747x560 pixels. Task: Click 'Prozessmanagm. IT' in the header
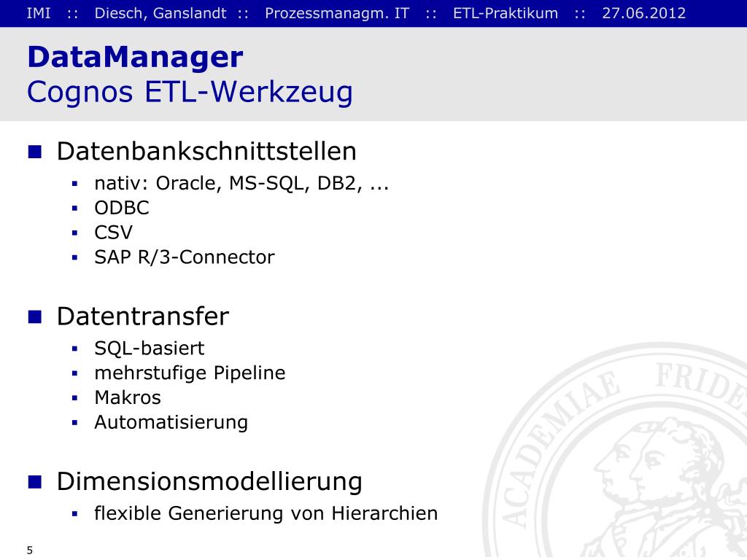tap(337, 13)
